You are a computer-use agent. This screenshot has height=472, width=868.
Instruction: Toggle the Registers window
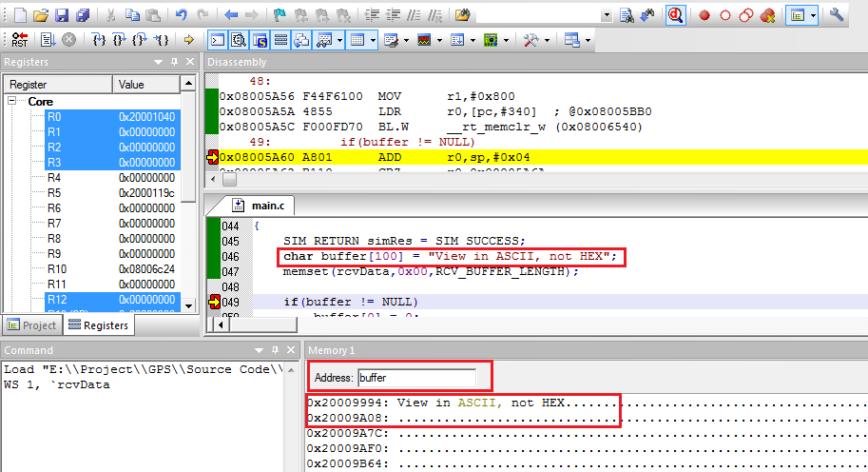[x=280, y=40]
